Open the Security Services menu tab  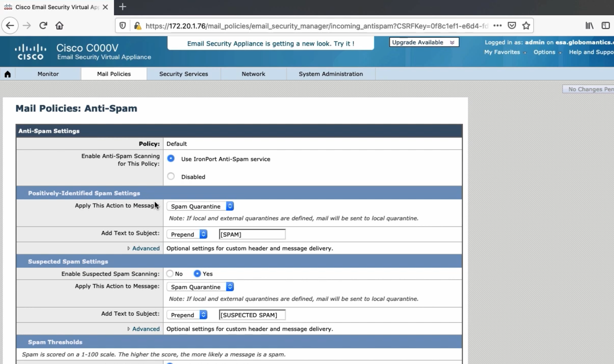pos(184,74)
